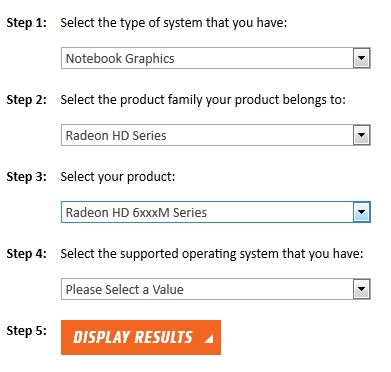Viewport: 391px width, 372px height.
Task: Click the 'Select your product:' text
Action: pos(118,177)
